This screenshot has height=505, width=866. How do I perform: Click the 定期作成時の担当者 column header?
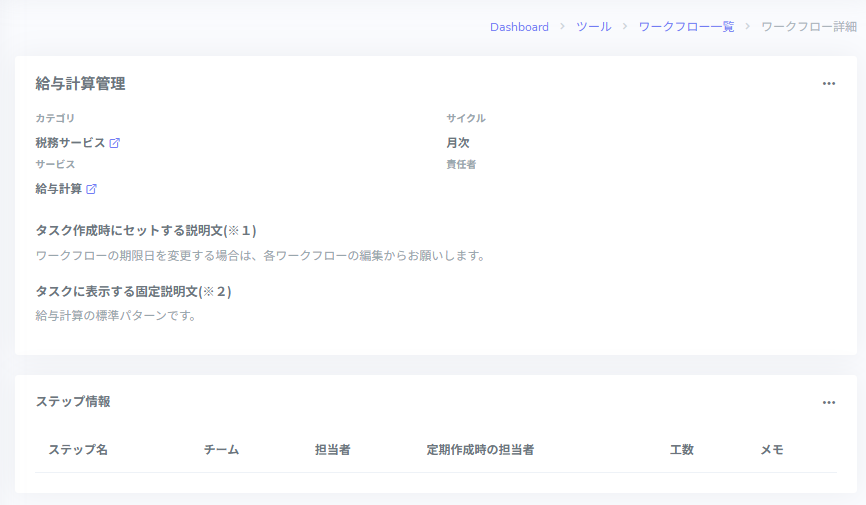click(x=480, y=450)
